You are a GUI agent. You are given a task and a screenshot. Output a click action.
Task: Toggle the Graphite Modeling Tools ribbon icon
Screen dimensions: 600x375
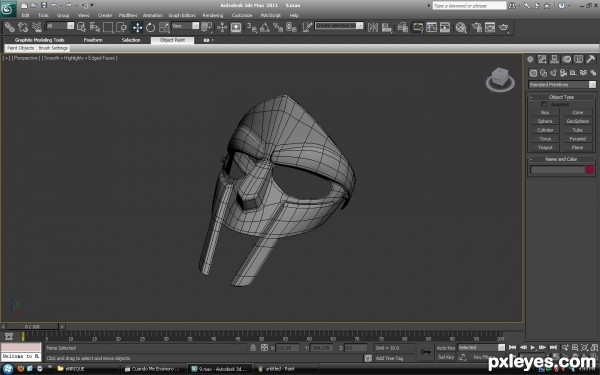point(417,27)
